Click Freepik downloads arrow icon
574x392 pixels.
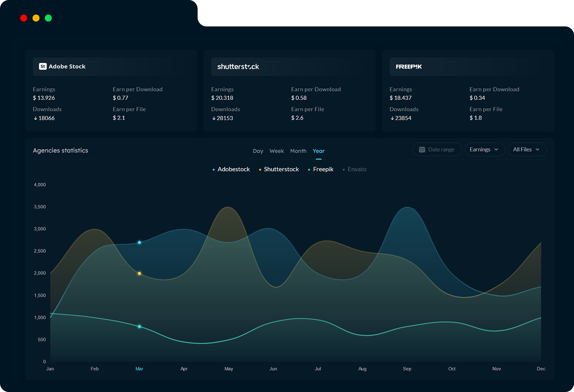[x=392, y=118]
